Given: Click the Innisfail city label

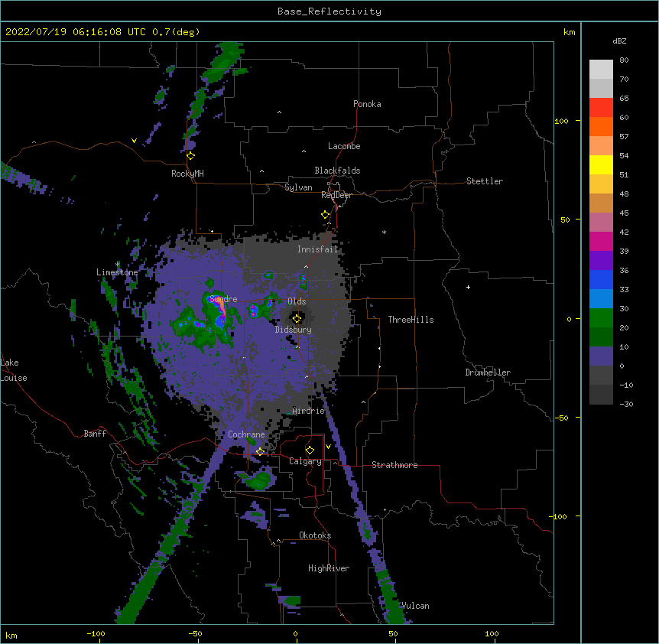Looking at the screenshot, I should click(x=318, y=249).
